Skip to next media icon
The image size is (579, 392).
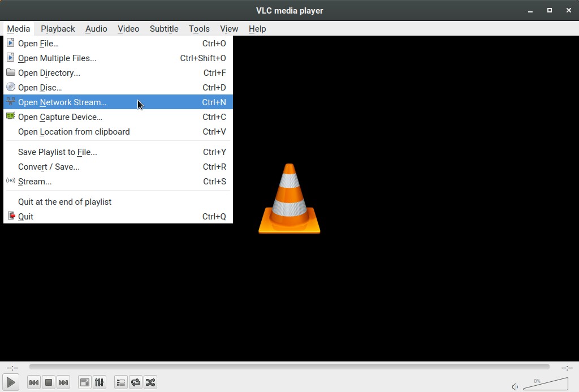coord(63,382)
